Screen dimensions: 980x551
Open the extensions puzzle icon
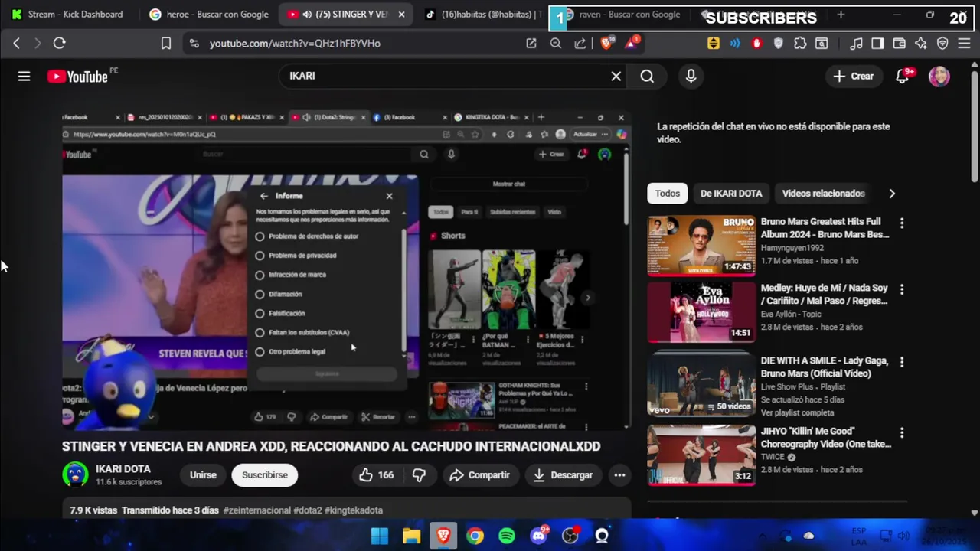(800, 44)
